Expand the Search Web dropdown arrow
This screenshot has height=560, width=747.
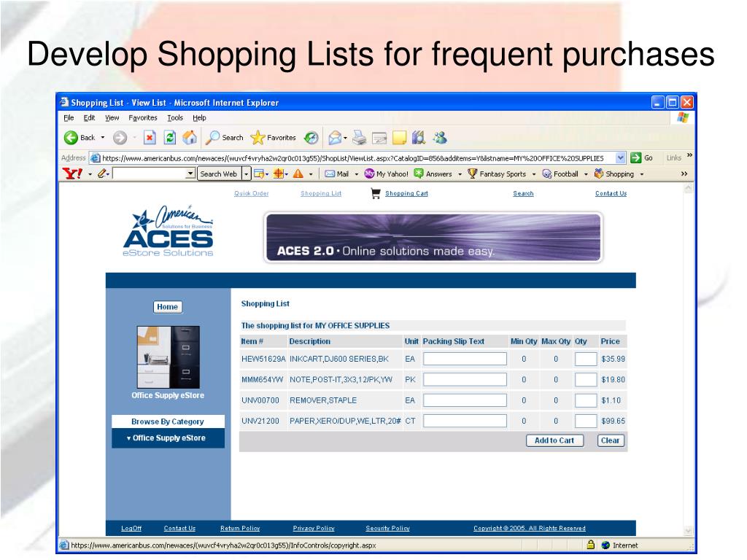[247, 174]
